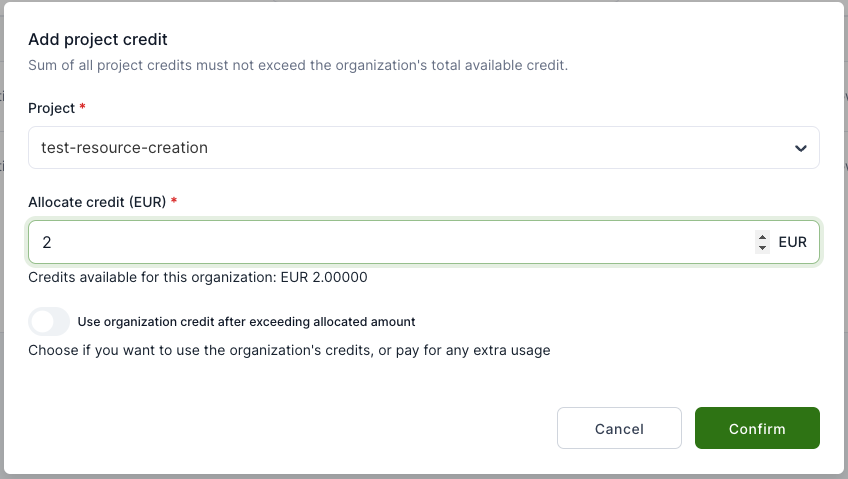
Task: Open the "test-resource-creation" project selector
Action: tap(400, 148)
